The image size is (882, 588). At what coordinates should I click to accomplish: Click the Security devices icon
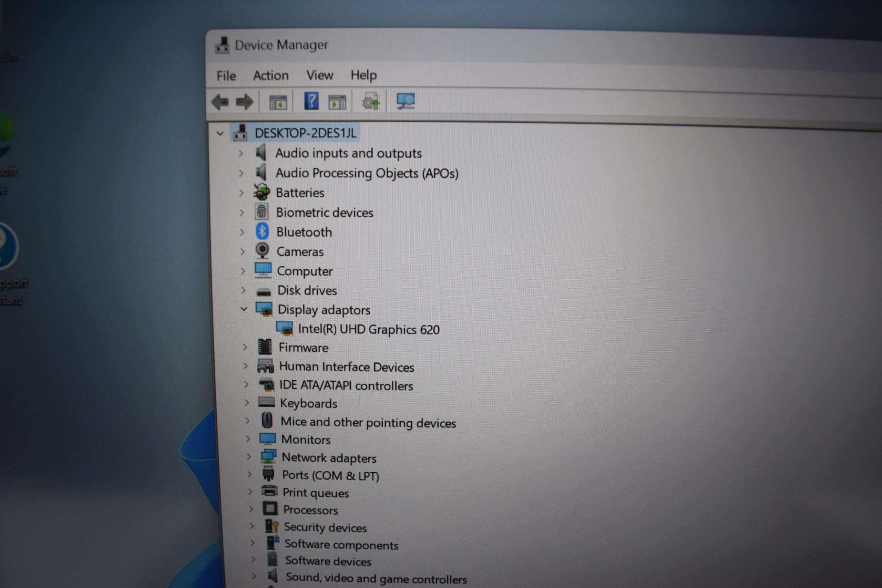(x=272, y=526)
